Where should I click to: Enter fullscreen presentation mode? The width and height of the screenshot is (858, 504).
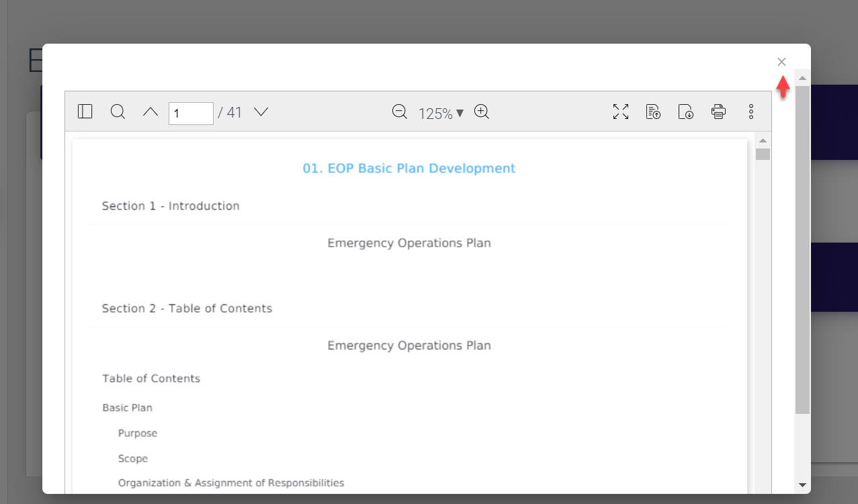pos(621,112)
